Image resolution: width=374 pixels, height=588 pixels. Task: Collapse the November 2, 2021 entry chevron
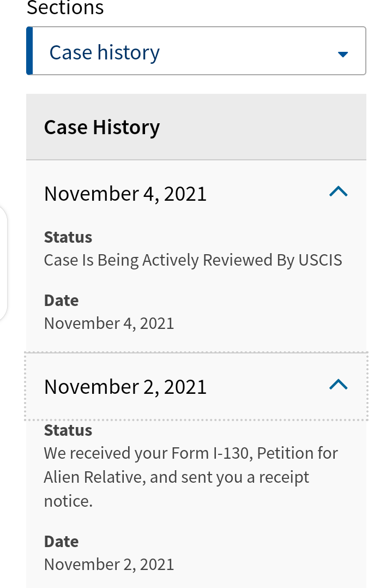338,385
